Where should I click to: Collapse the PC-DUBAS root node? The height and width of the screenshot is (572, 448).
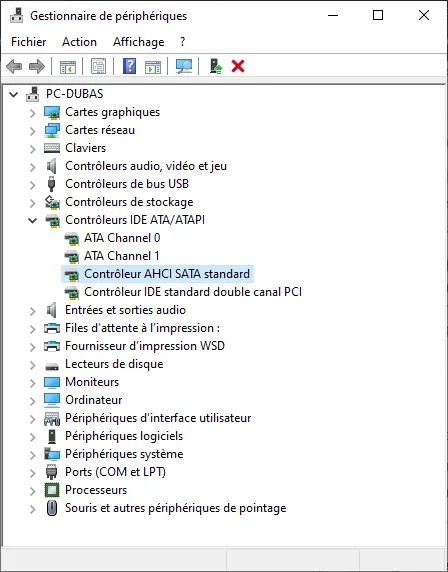tap(13, 94)
